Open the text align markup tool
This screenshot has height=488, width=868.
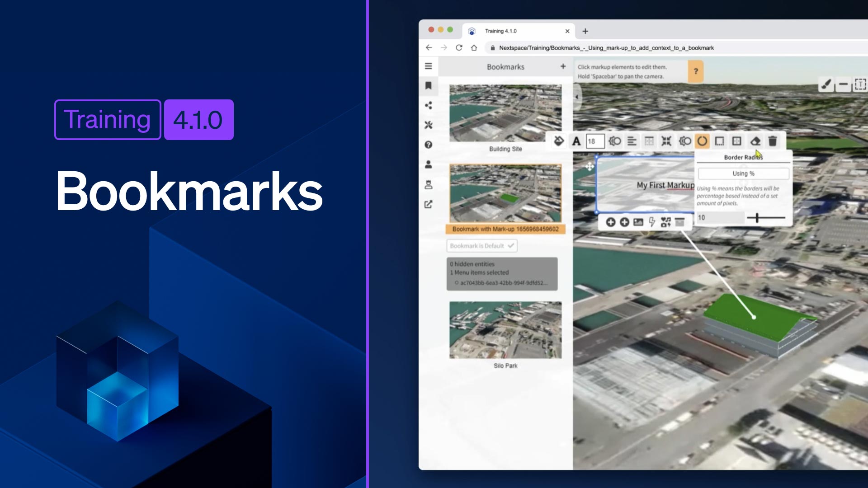tap(632, 141)
